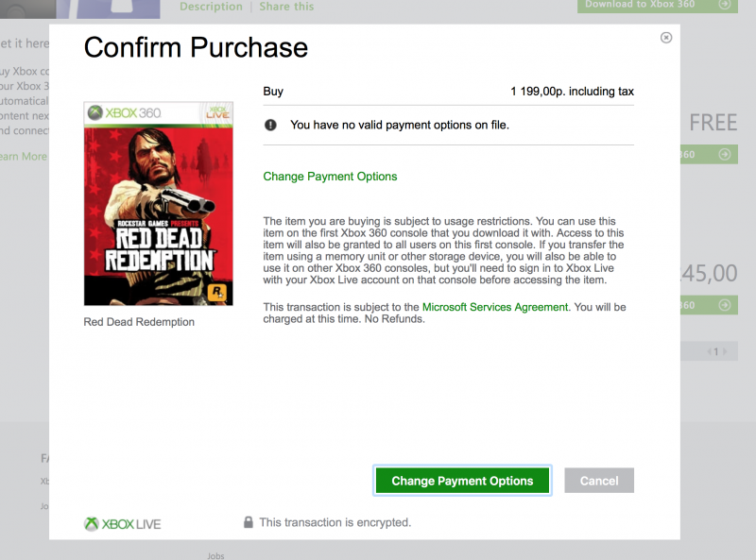Click 'You have no valid payment options' message
Screen dimensions: 756x560
[400, 126]
